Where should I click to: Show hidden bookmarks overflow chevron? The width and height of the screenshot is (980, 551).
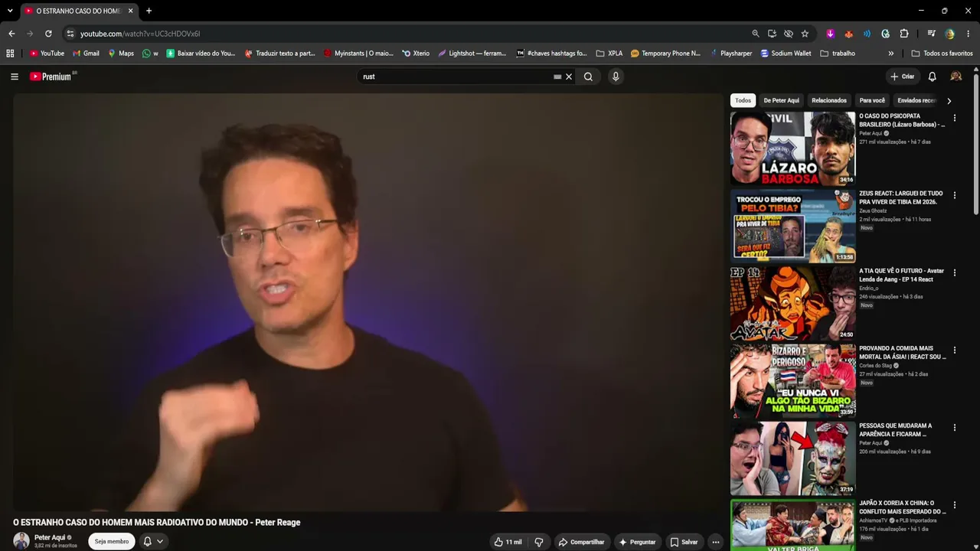[x=890, y=54]
